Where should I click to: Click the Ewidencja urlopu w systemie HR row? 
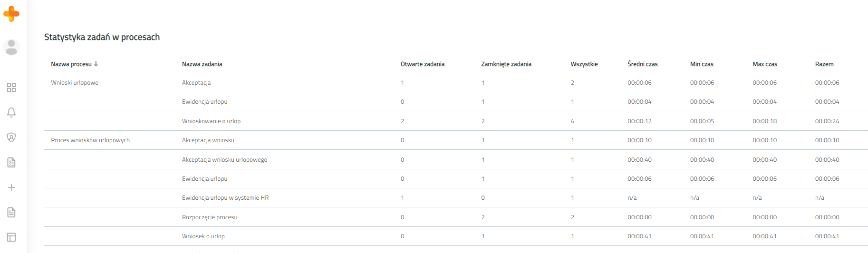tap(456, 198)
